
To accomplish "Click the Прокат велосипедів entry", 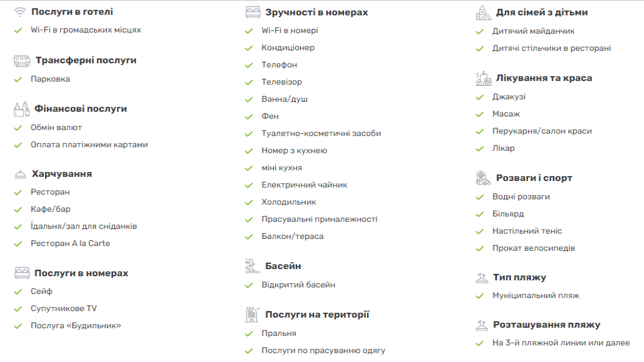I will pyautogui.click(x=533, y=248).
